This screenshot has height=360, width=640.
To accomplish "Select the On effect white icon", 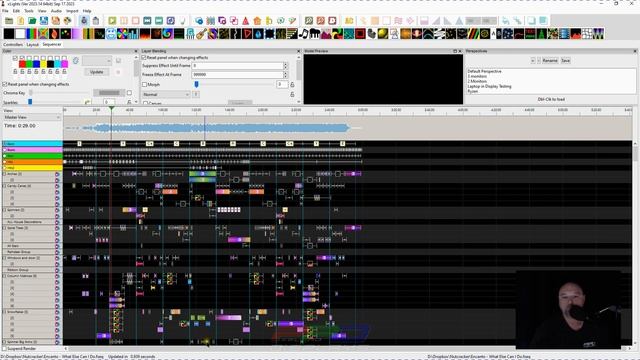I will coord(20,34).
